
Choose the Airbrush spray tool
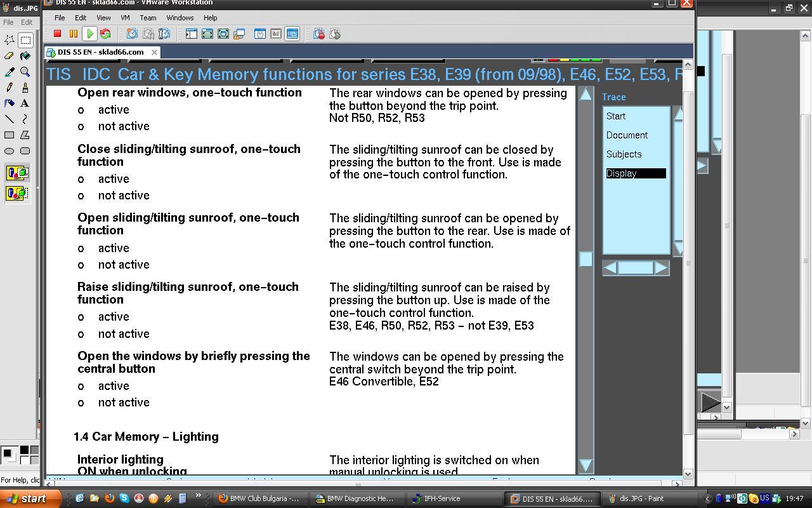10,103
